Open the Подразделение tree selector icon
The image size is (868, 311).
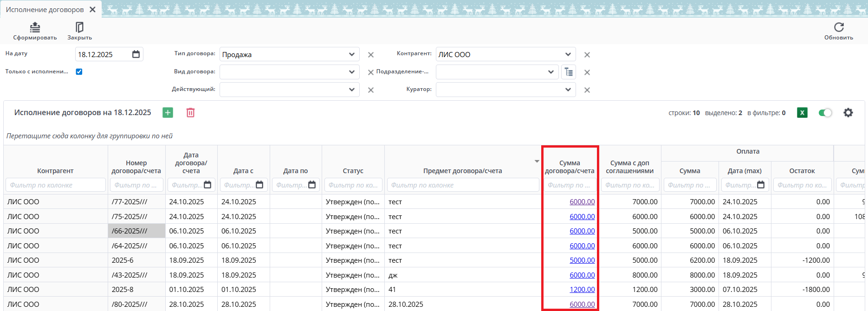569,72
